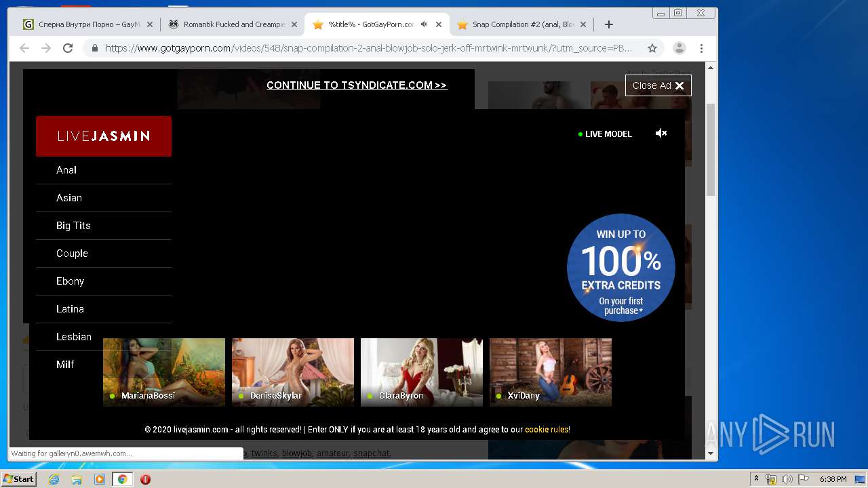This screenshot has width=868, height=488.
Task: Click the page scrollbar down arrow
Action: point(711,453)
